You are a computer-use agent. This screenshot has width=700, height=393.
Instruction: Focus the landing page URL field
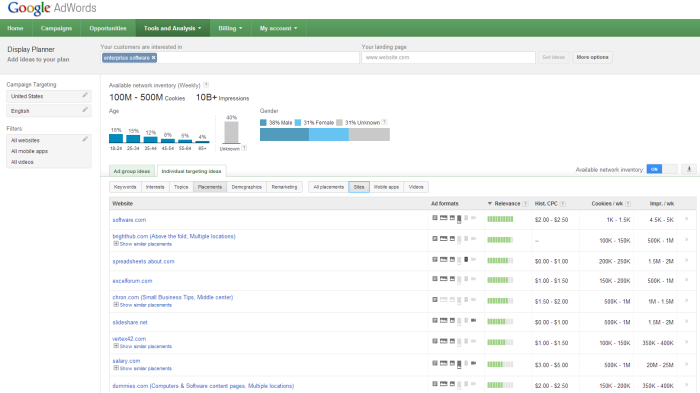point(449,57)
